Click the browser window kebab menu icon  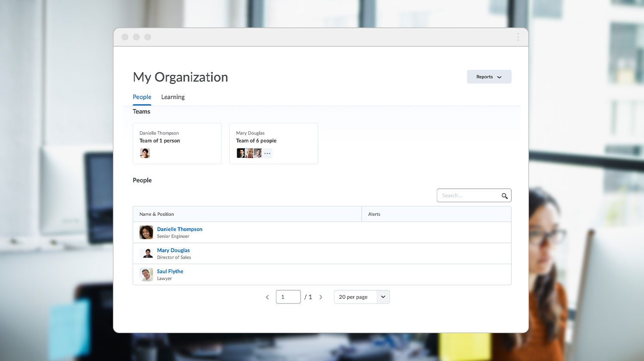click(x=518, y=37)
